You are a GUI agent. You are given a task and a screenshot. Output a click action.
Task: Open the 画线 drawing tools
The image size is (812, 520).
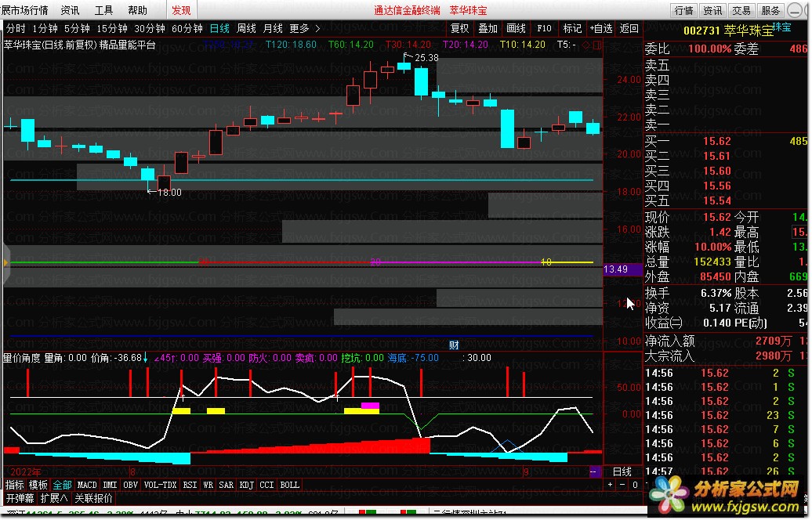click(x=516, y=28)
